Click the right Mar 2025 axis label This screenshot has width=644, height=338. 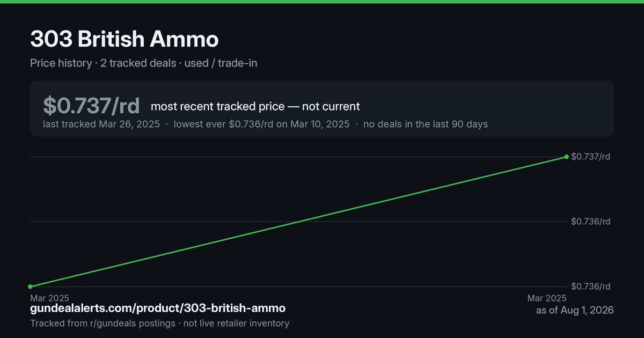click(x=547, y=298)
